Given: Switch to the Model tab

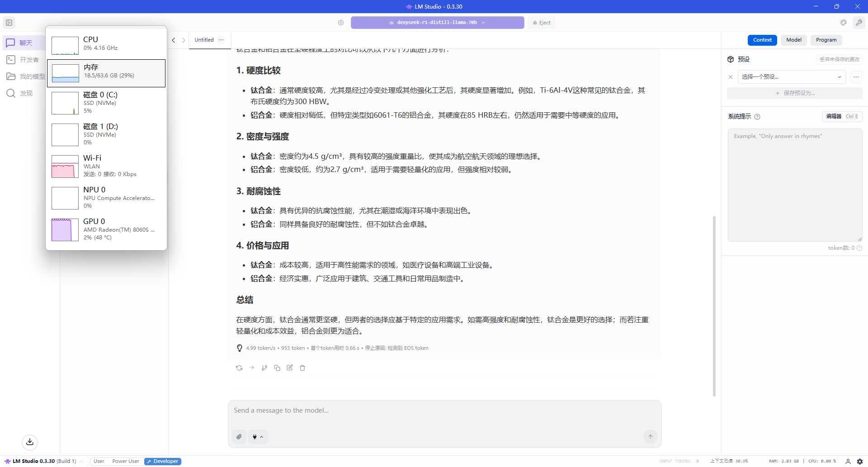Looking at the screenshot, I should pyautogui.click(x=793, y=40).
